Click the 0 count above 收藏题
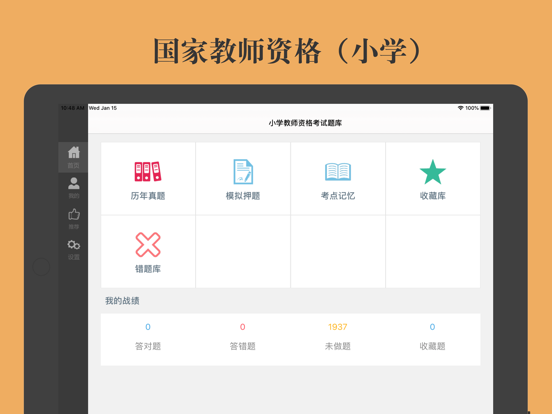 [x=432, y=327]
